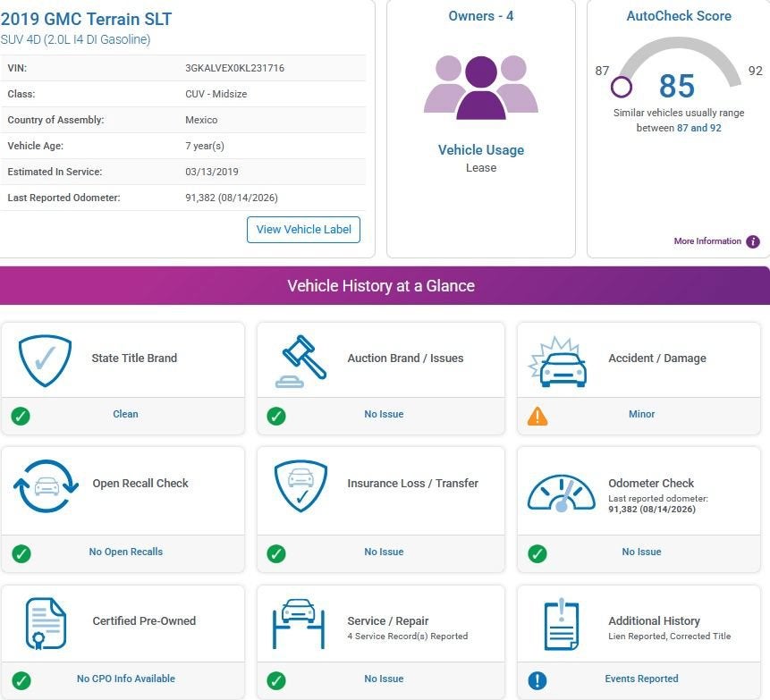Click the Certified Pre-Owned certificate icon

46,623
